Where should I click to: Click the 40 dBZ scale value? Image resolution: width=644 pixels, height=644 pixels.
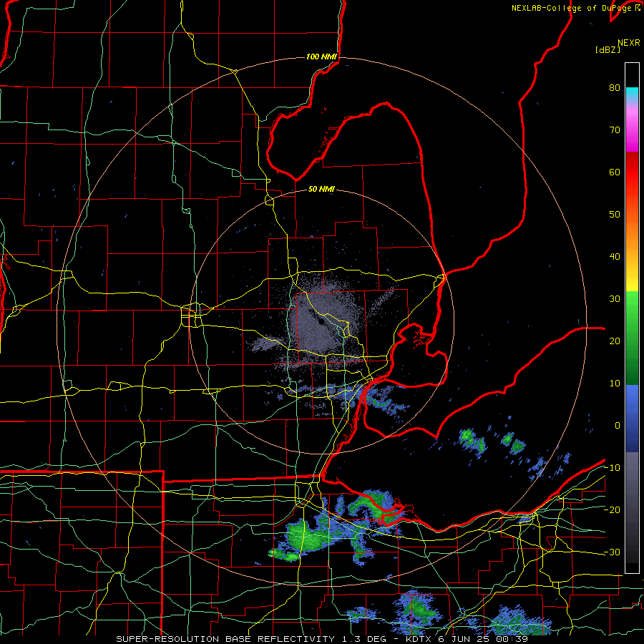(x=615, y=257)
